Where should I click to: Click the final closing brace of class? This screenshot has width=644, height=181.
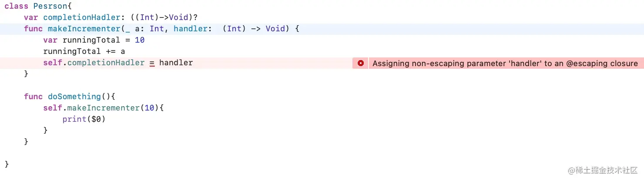[7, 164]
